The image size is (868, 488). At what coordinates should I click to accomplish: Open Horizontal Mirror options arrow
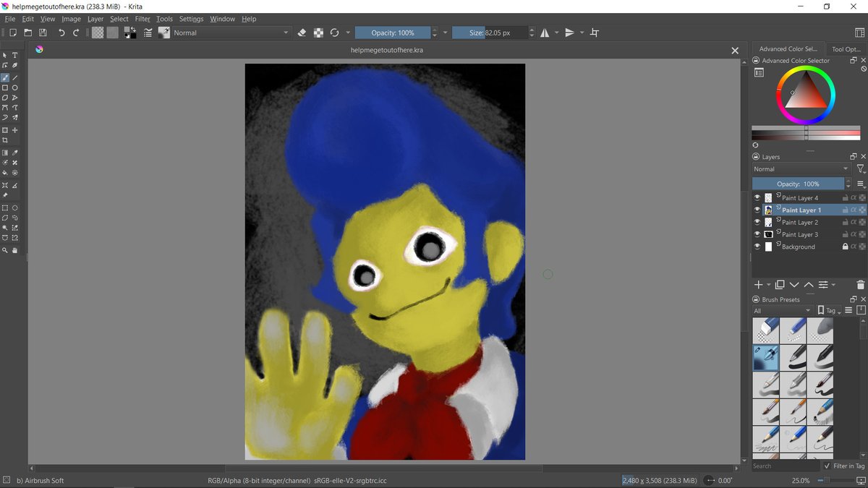tap(556, 33)
